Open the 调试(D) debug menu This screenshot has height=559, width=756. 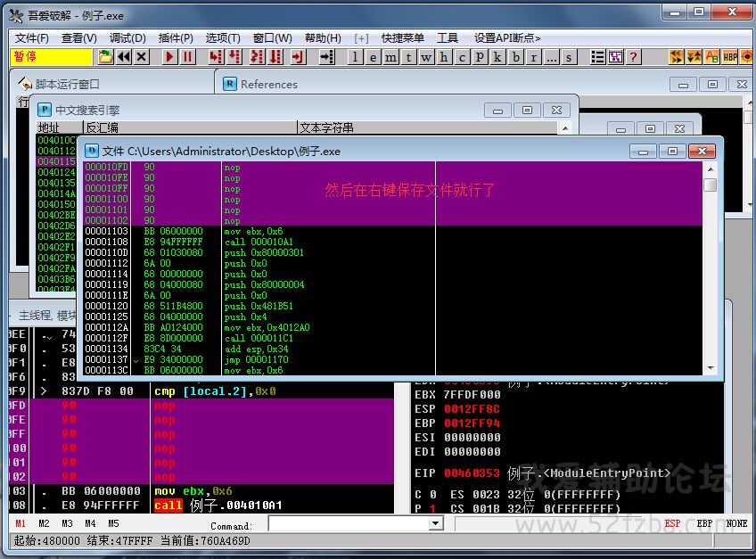[x=127, y=37]
